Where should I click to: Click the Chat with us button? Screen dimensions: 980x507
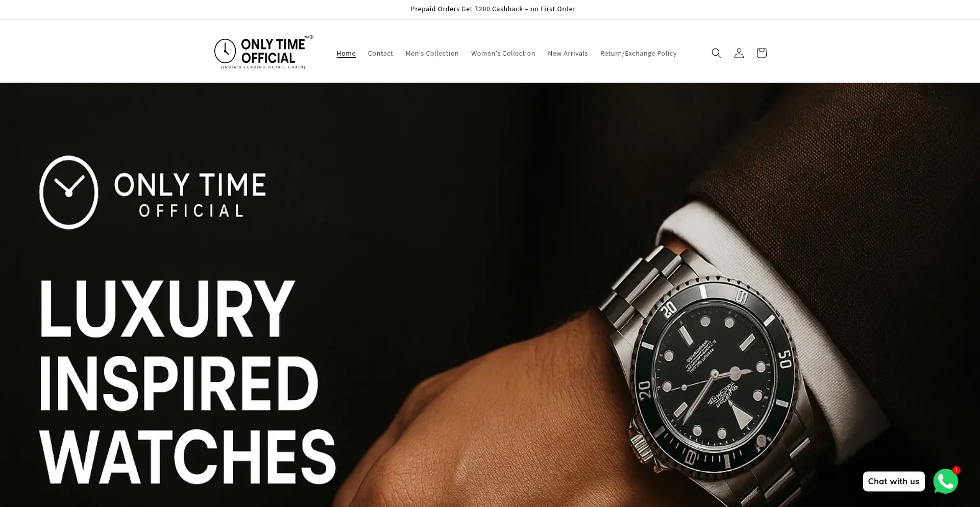pos(893,481)
